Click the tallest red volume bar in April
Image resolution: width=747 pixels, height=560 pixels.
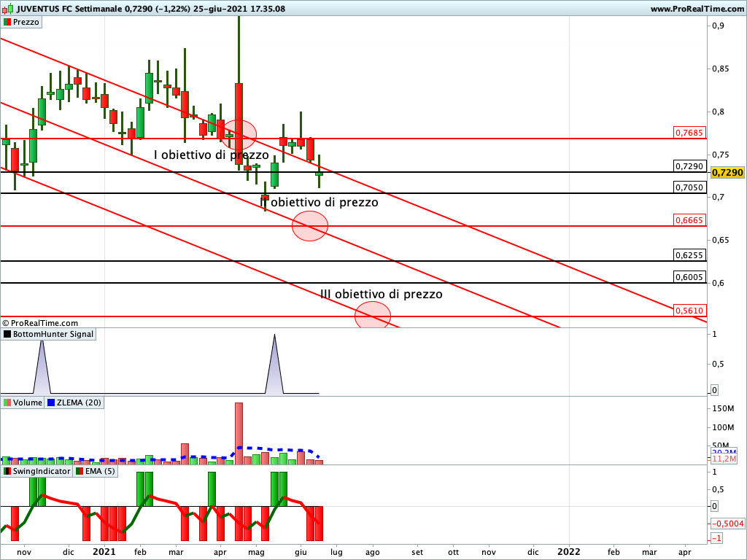click(x=239, y=433)
